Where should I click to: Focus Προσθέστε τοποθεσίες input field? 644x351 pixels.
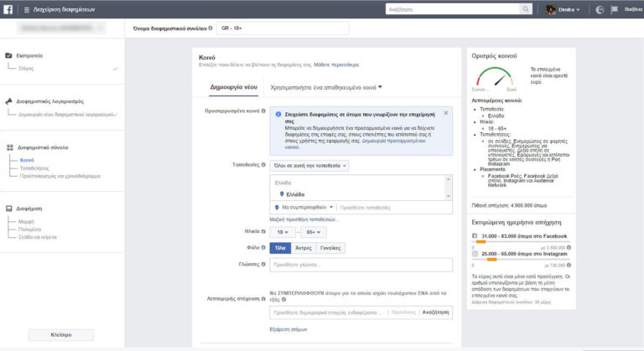click(394, 208)
